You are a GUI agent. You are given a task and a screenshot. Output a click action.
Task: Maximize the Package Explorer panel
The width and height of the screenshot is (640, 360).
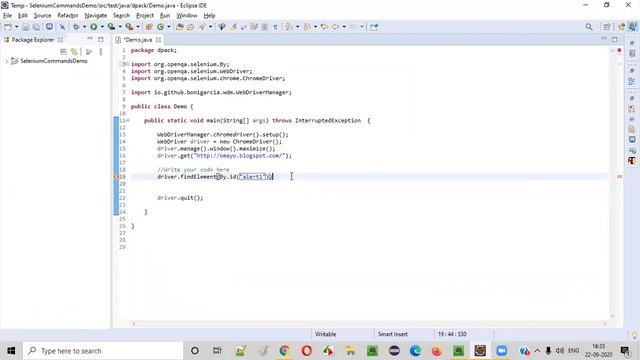point(101,39)
